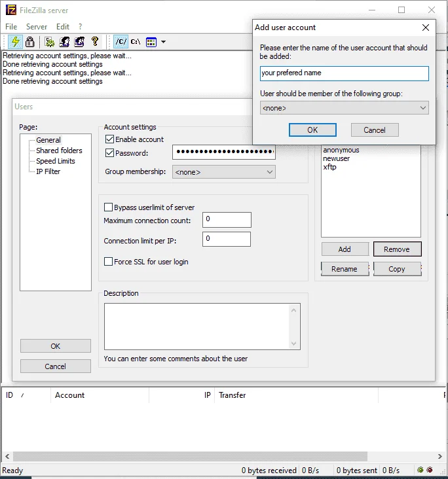
Task: Click the horizontal scrollbar thumb
Action: pyautogui.click(x=190, y=456)
